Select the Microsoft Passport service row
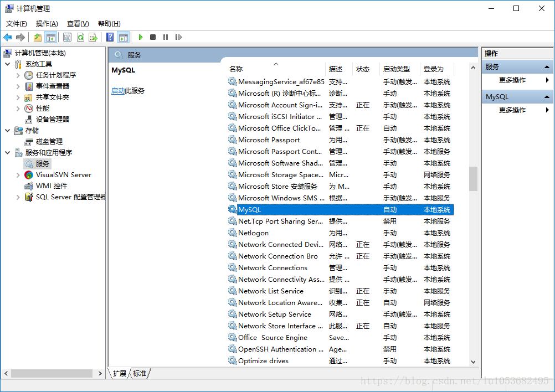The height and width of the screenshot is (392, 555). [x=341, y=140]
